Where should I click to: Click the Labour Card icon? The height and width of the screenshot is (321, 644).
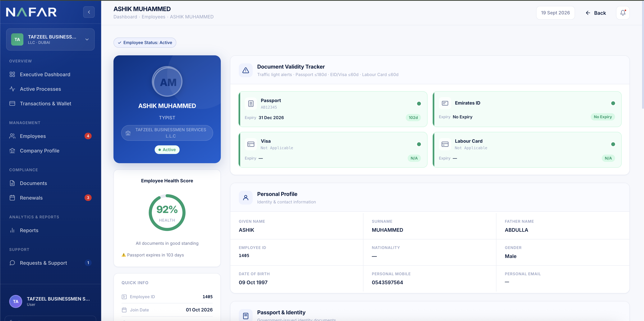click(445, 144)
